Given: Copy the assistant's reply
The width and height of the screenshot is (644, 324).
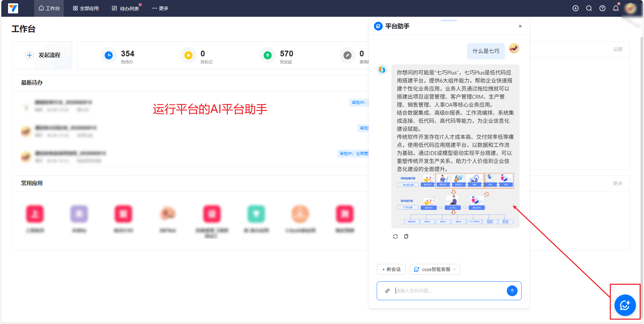Looking at the screenshot, I should pos(406,236).
